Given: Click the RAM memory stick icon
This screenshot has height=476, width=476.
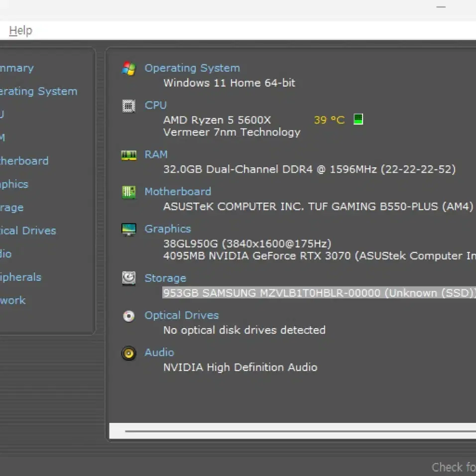Looking at the screenshot, I should (x=129, y=155).
